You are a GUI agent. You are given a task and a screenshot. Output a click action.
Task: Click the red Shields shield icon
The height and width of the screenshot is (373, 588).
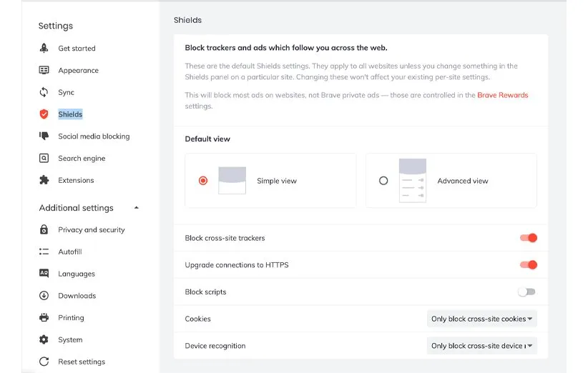44,114
